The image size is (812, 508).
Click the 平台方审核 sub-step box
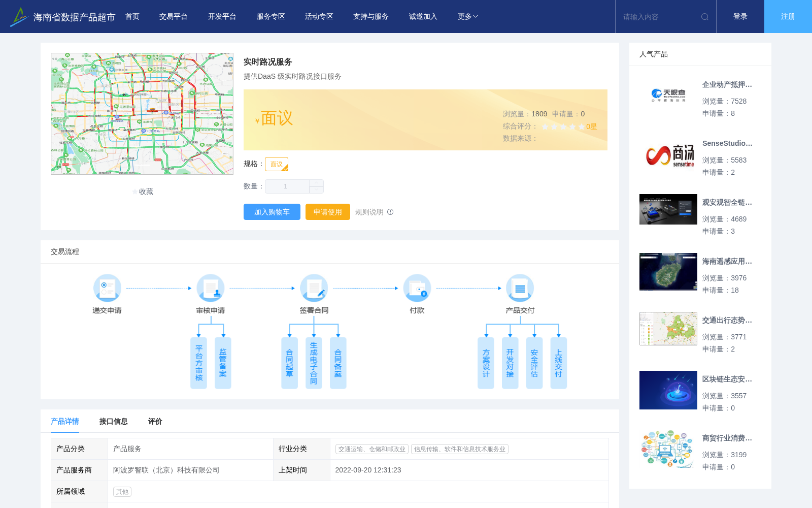pos(199,363)
